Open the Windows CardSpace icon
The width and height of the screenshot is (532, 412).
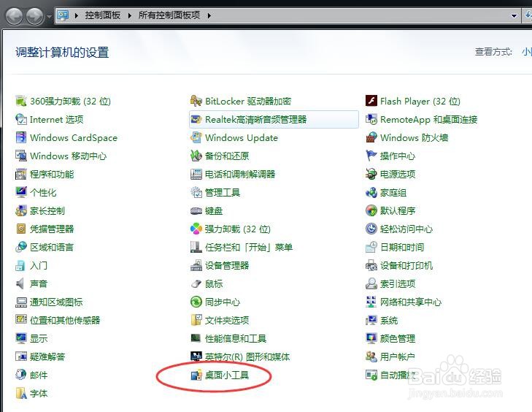click(x=21, y=137)
